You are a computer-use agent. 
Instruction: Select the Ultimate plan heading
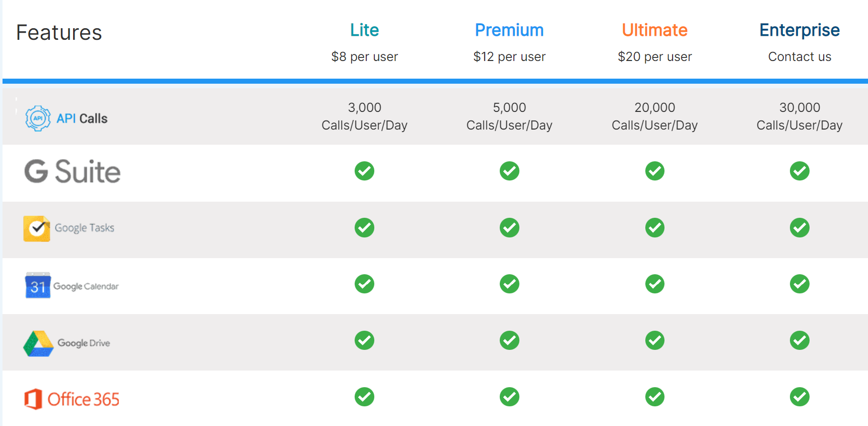coord(654,30)
